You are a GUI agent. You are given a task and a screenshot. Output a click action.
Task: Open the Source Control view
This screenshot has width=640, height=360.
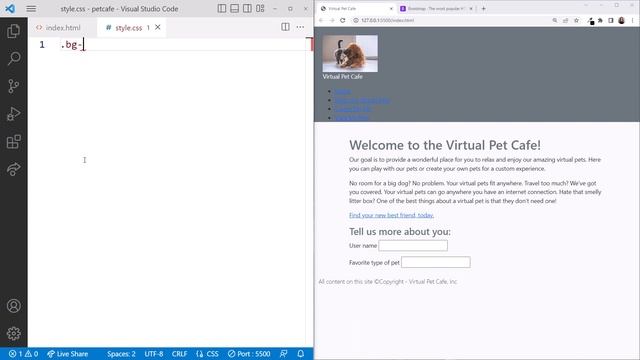13,86
